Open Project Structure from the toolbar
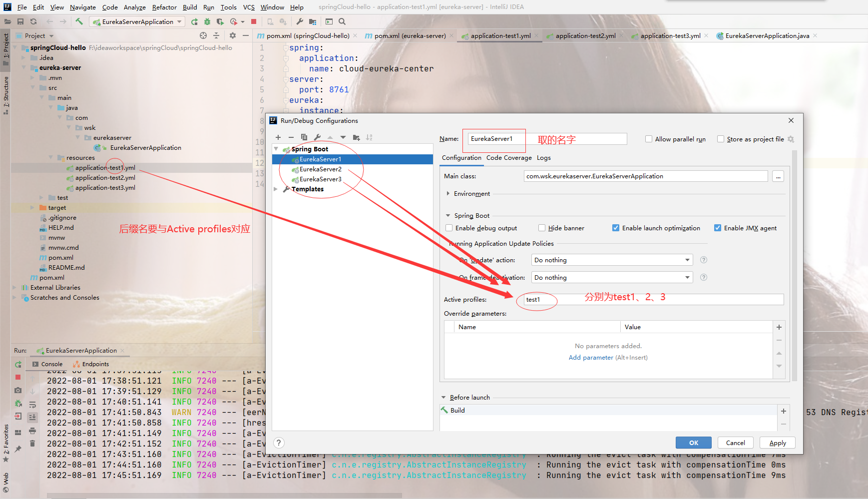Viewport: 868px width, 499px height. [x=313, y=21]
